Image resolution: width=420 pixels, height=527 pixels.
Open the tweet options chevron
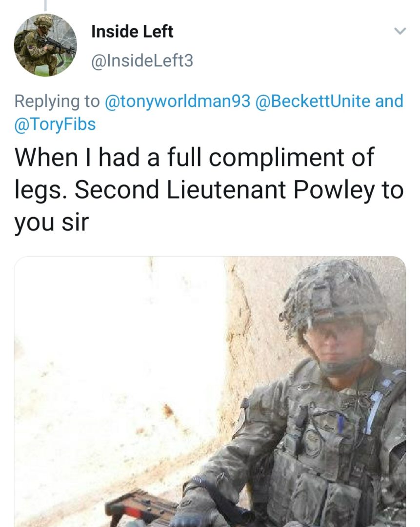pos(400,31)
